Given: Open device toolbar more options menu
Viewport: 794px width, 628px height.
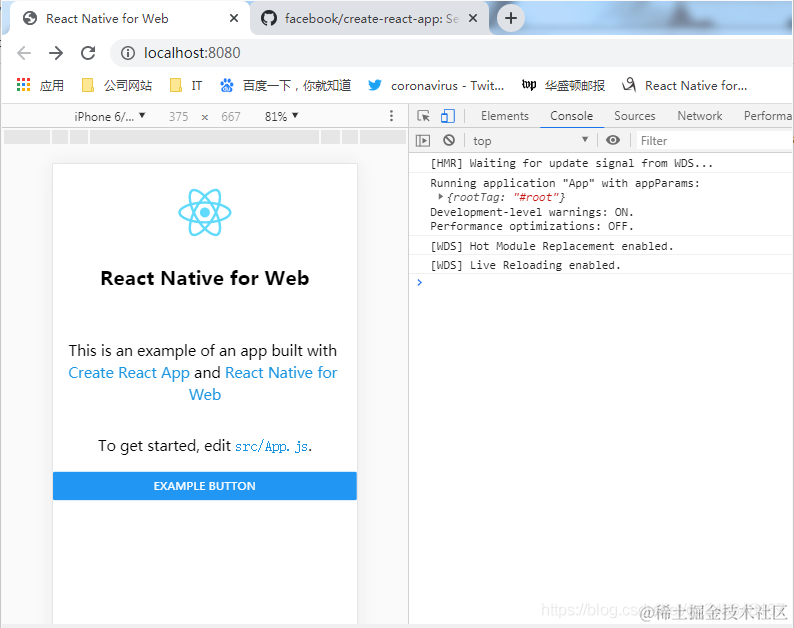Looking at the screenshot, I should tap(391, 116).
